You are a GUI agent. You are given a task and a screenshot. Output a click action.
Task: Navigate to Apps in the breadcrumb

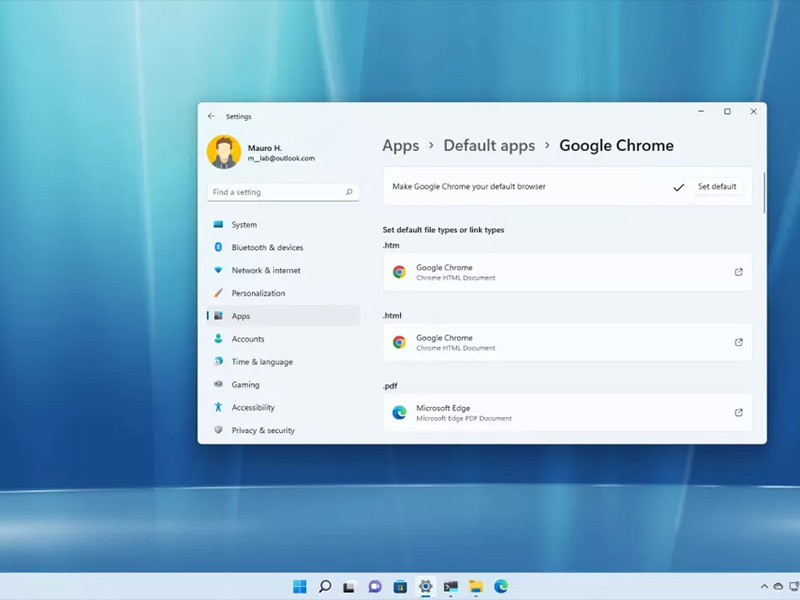point(401,146)
